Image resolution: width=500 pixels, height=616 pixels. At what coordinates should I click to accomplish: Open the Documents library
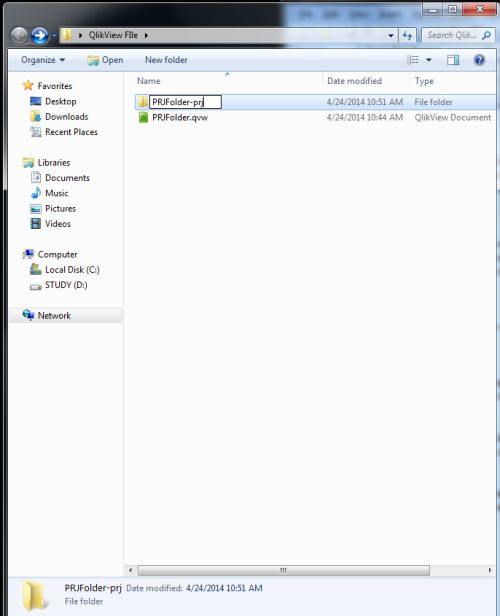point(67,178)
